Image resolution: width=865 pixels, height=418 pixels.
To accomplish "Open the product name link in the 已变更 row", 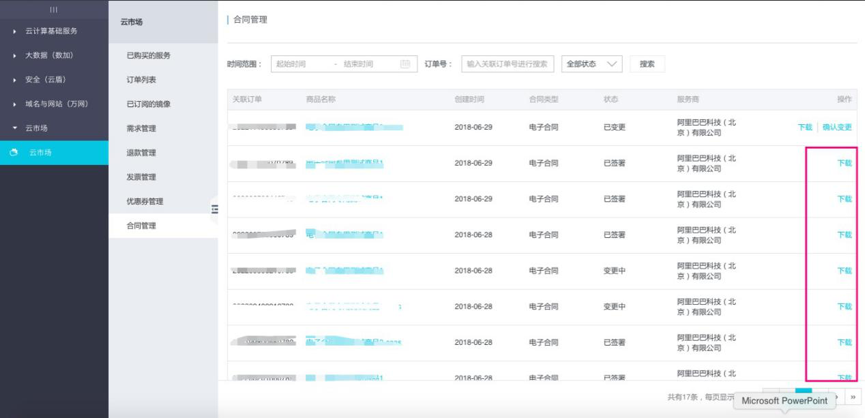I will click(x=354, y=127).
